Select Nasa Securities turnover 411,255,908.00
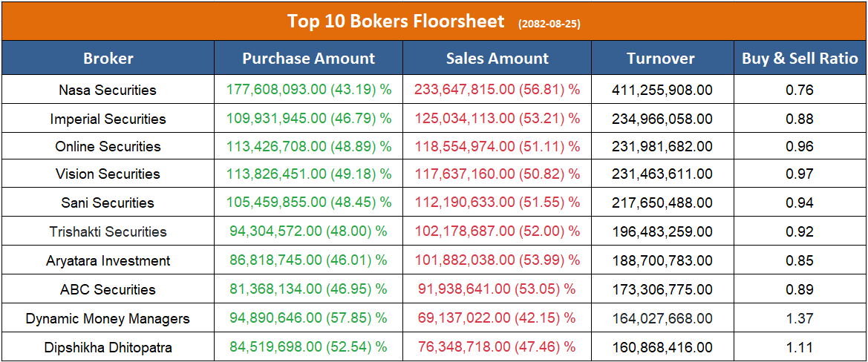This screenshot has height=362, width=868. pyautogui.click(x=662, y=90)
